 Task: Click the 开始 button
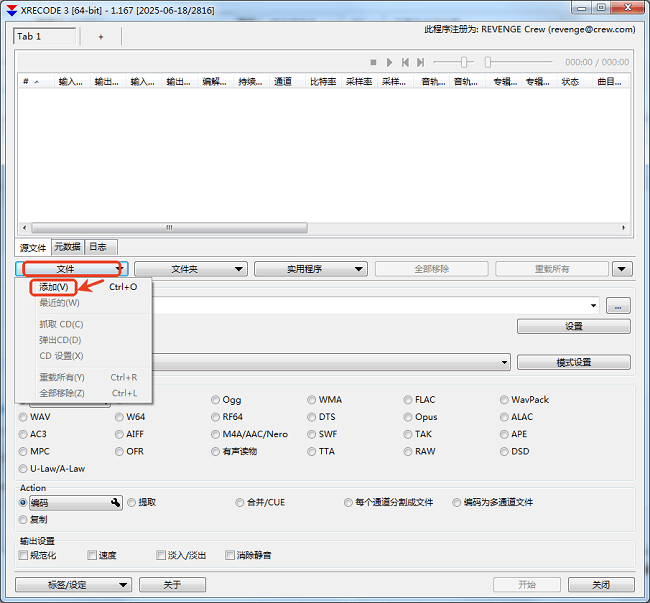click(526, 585)
